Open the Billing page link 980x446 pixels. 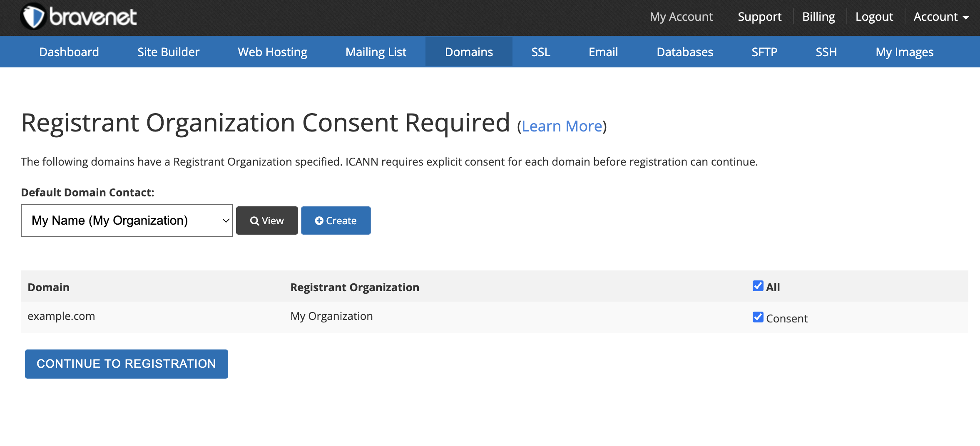click(x=818, y=17)
